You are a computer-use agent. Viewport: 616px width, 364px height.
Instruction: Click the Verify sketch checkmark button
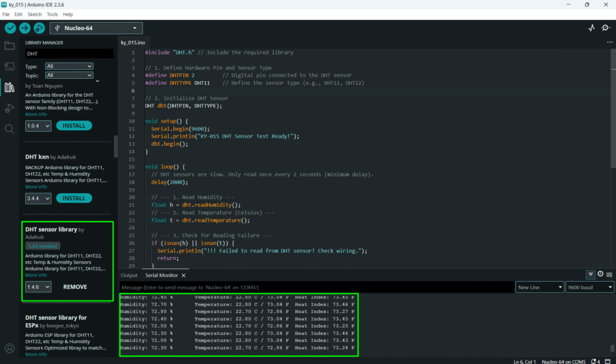coord(10,28)
